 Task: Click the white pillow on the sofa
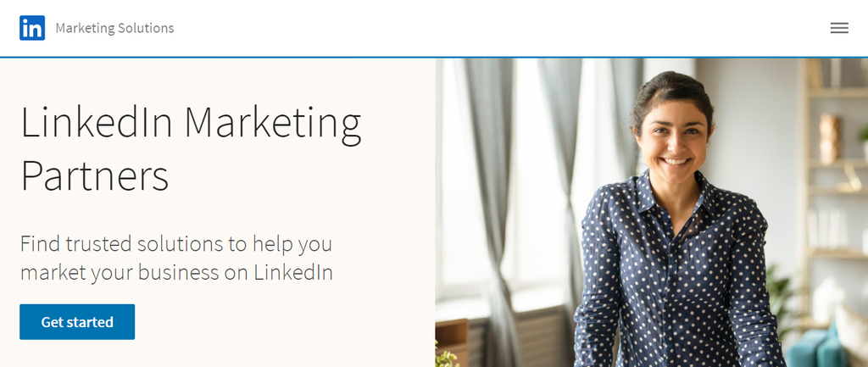pos(852,331)
